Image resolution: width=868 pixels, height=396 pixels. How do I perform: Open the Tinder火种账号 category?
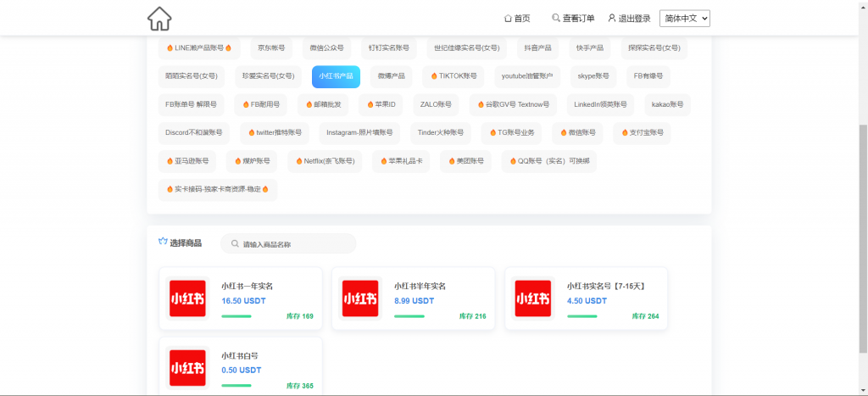click(x=441, y=133)
